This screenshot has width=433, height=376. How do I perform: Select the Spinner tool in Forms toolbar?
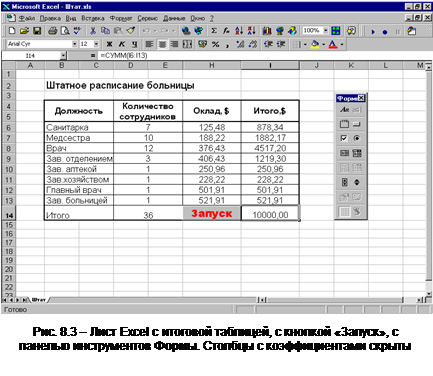coord(357,182)
